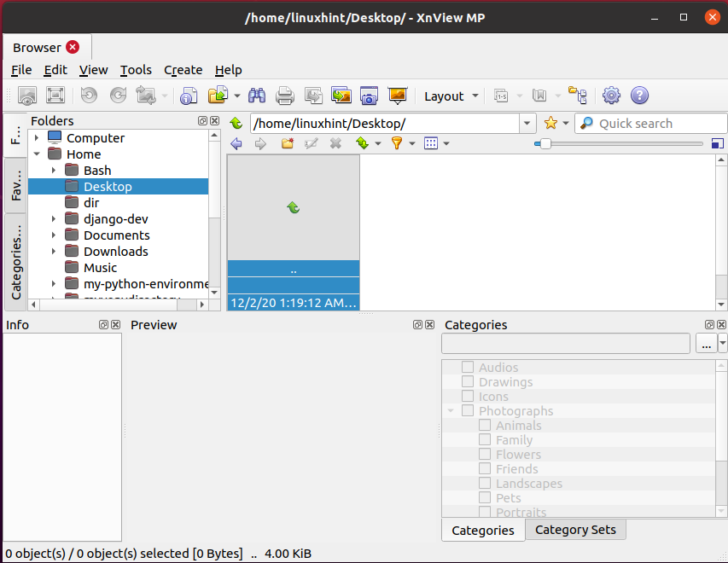728x563 pixels.
Task: Tick the Family category checkbox
Action: click(x=485, y=440)
